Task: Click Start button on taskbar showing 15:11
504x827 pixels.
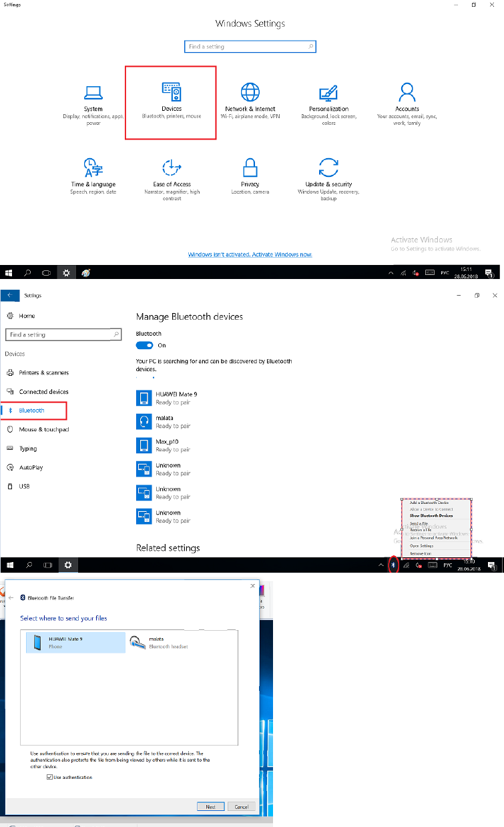Action: pos(9,272)
